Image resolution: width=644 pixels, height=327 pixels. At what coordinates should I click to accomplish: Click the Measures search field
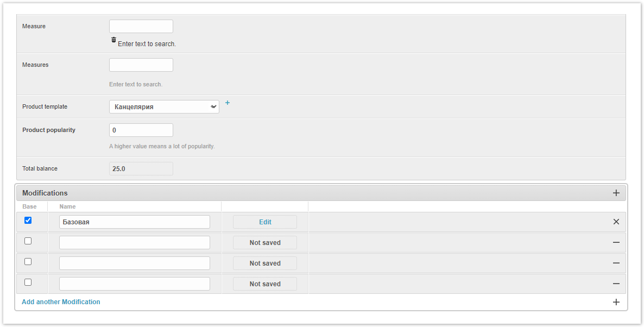pos(141,65)
